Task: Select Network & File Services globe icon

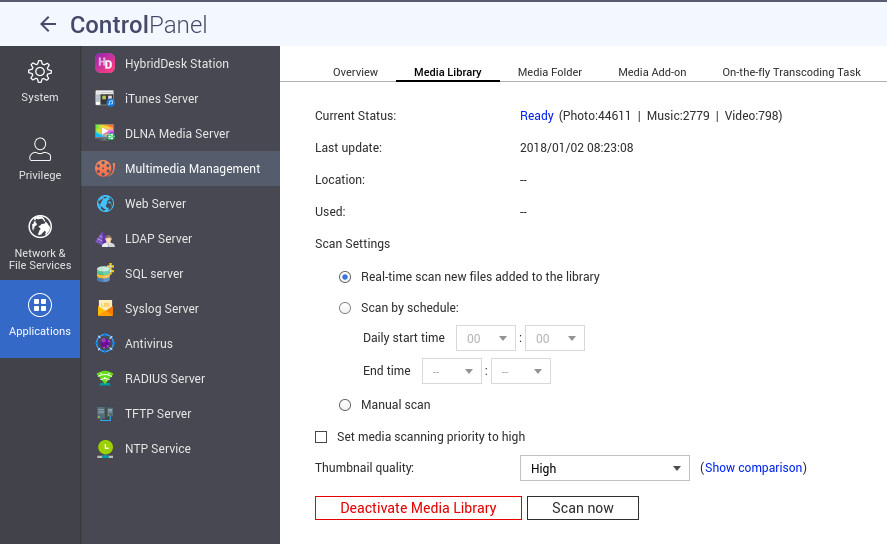Action: click(x=40, y=226)
